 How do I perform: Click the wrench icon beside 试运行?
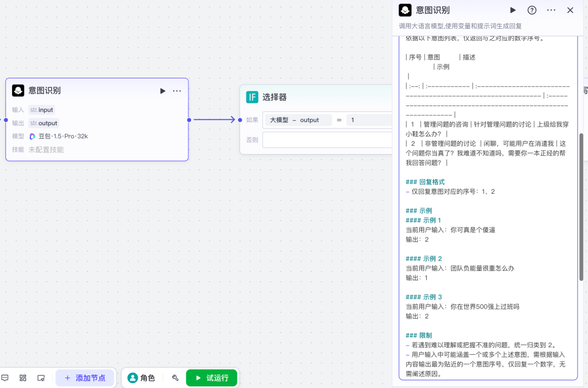175,377
